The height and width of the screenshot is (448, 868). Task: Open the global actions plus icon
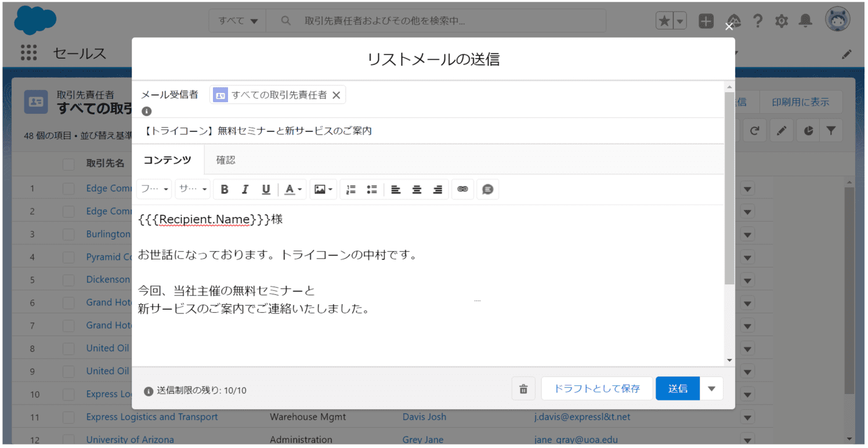(706, 21)
